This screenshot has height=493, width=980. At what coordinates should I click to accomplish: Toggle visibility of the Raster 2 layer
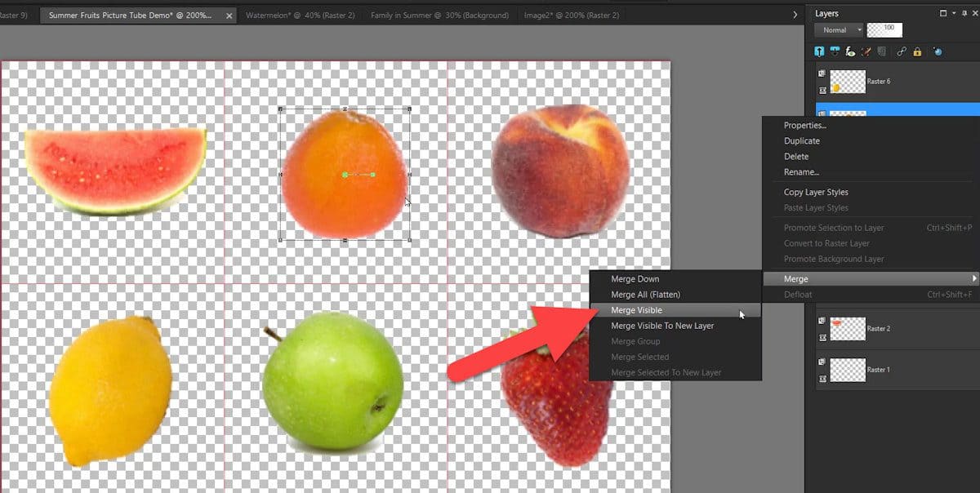click(822, 322)
